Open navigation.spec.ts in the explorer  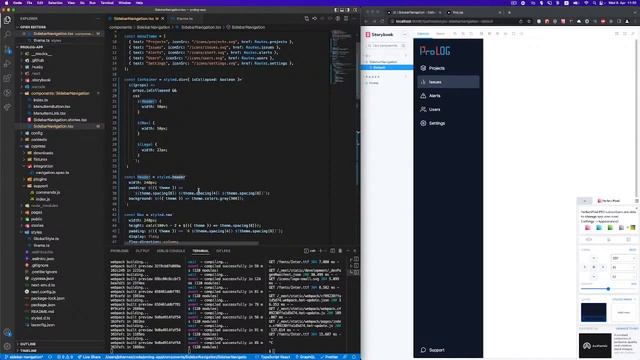(52, 173)
